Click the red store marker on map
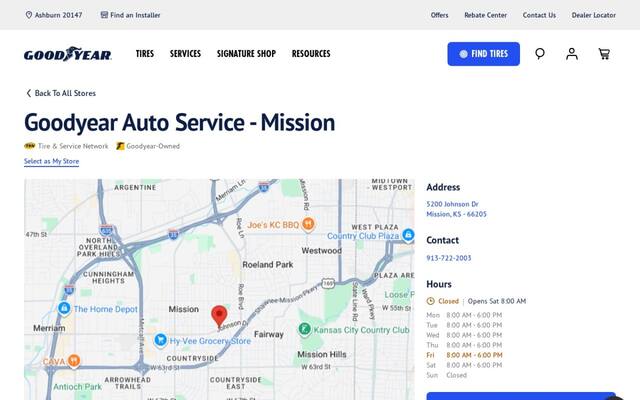 point(219,316)
